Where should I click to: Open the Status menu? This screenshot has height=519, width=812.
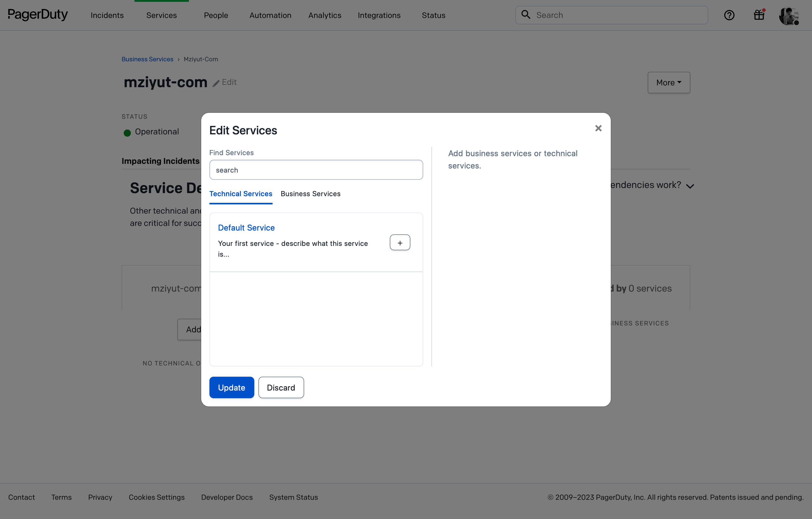coord(434,15)
